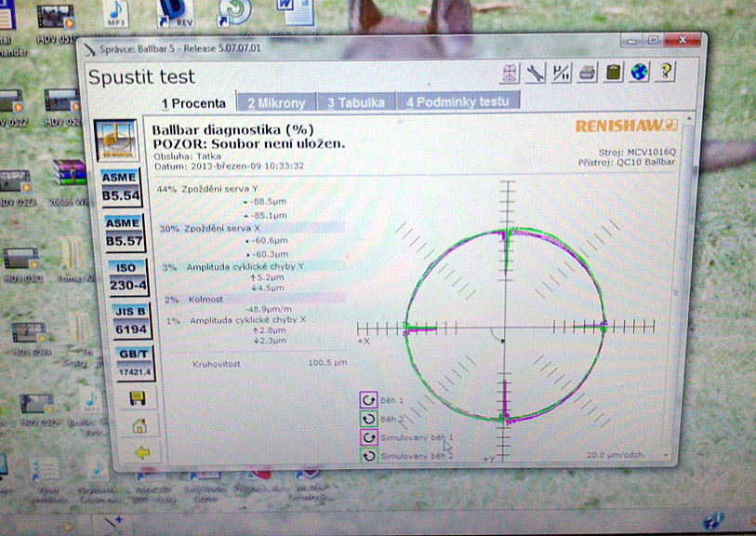Click the ballbar target toolbar icon
756x536 pixels.
point(510,74)
